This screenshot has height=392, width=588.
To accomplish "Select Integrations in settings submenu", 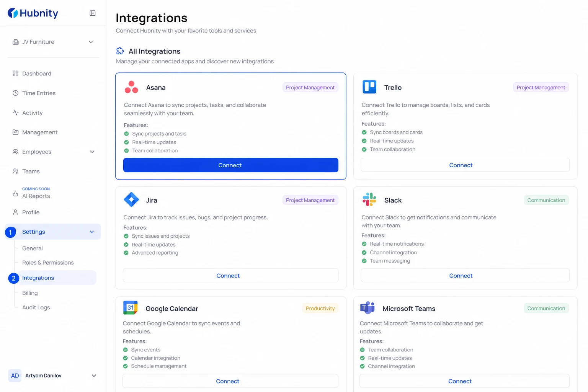I will (x=57, y=278).
